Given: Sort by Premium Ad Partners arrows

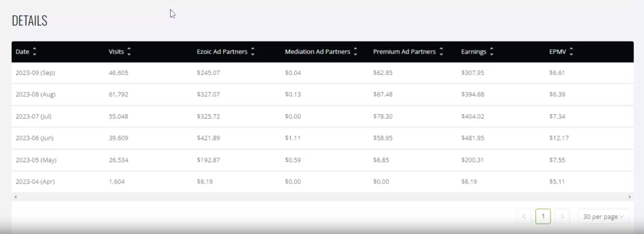Looking at the screenshot, I should (x=441, y=52).
